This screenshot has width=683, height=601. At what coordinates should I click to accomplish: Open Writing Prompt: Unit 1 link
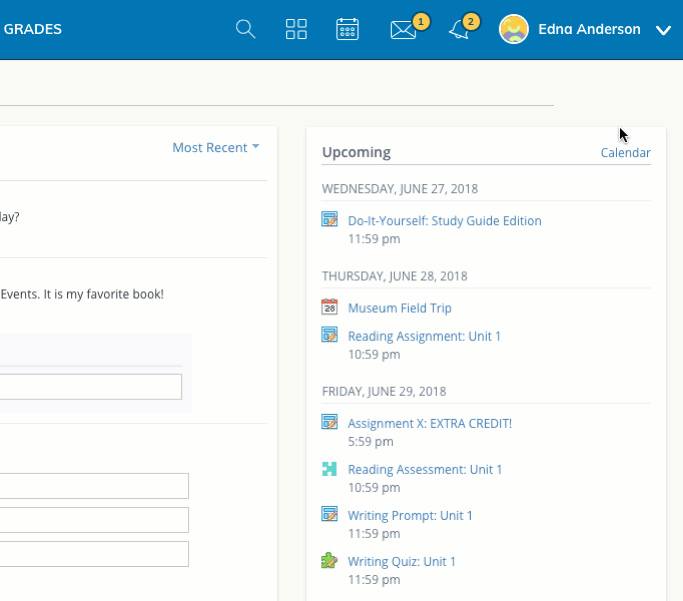tap(410, 515)
